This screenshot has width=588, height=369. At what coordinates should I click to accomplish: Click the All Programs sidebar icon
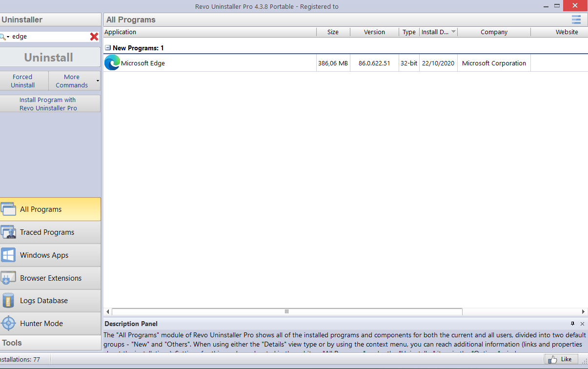(8, 209)
